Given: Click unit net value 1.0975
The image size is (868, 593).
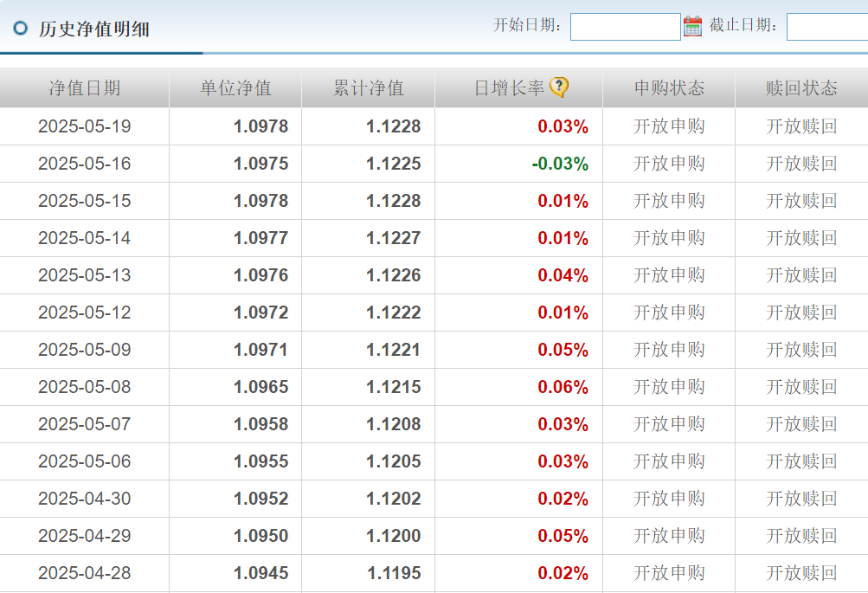Looking at the screenshot, I should [x=260, y=164].
